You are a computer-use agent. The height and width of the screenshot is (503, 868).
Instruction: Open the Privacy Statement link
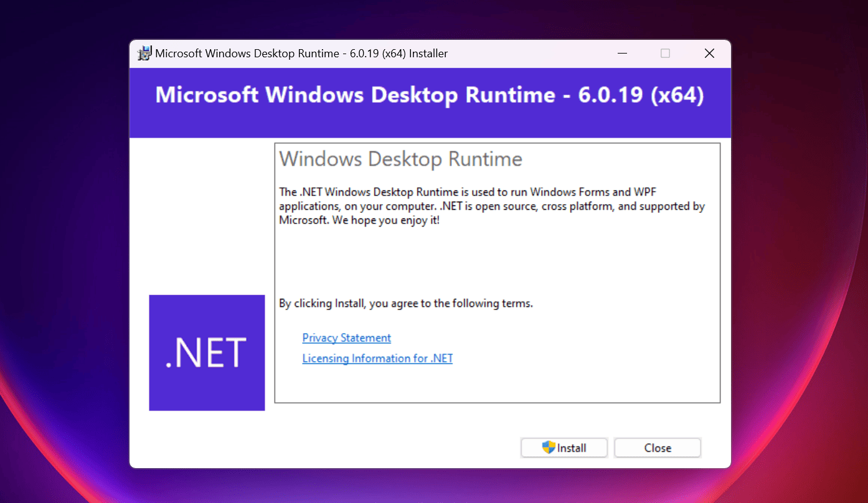pyautogui.click(x=347, y=337)
